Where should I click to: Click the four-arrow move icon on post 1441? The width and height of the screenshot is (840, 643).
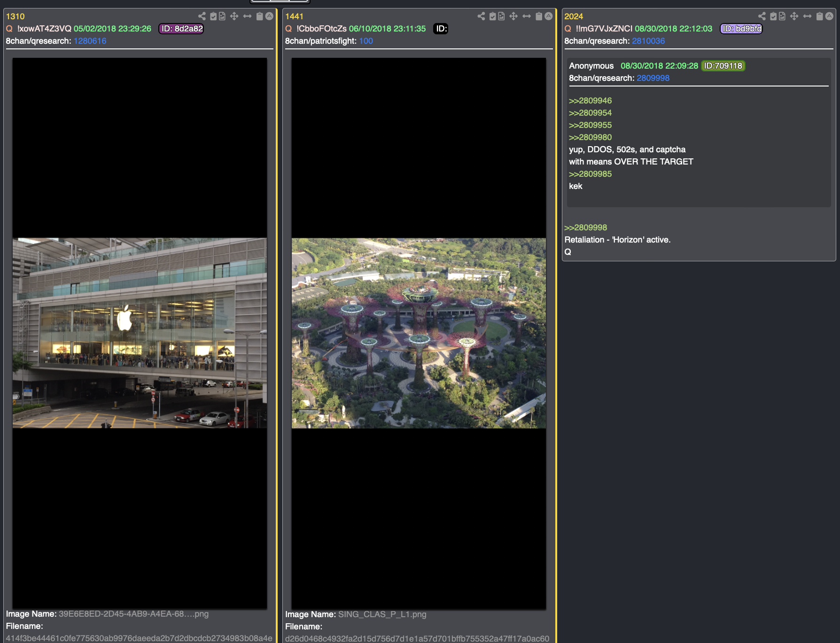coord(513,16)
